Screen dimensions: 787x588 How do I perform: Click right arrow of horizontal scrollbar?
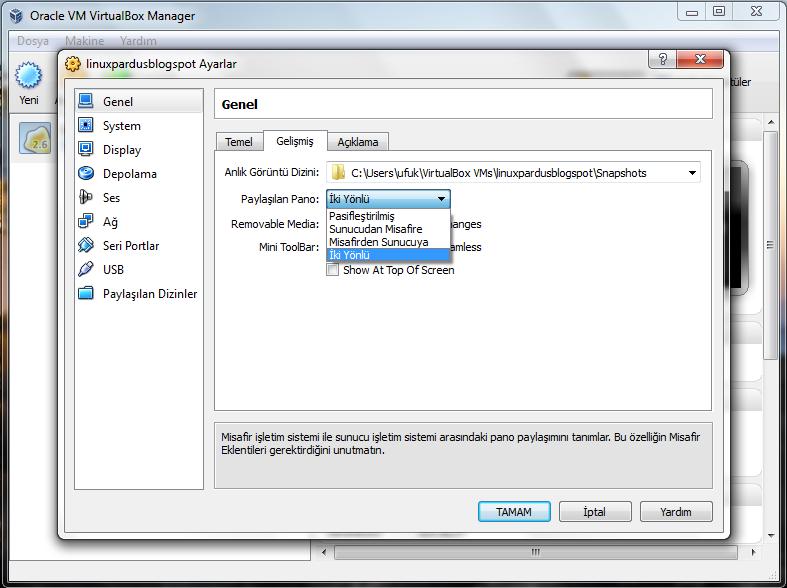[753, 552]
